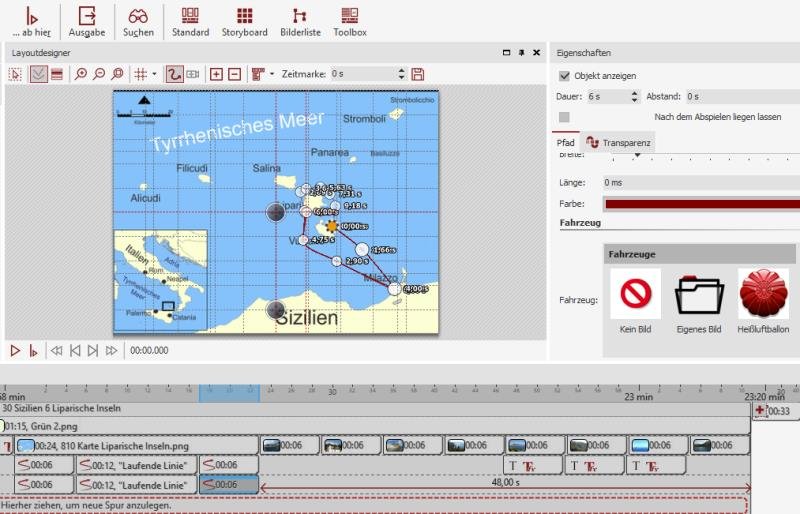Open the alignment dropdown beside Zeitmarke
Viewport: 800px width, 514px height.
[271, 74]
